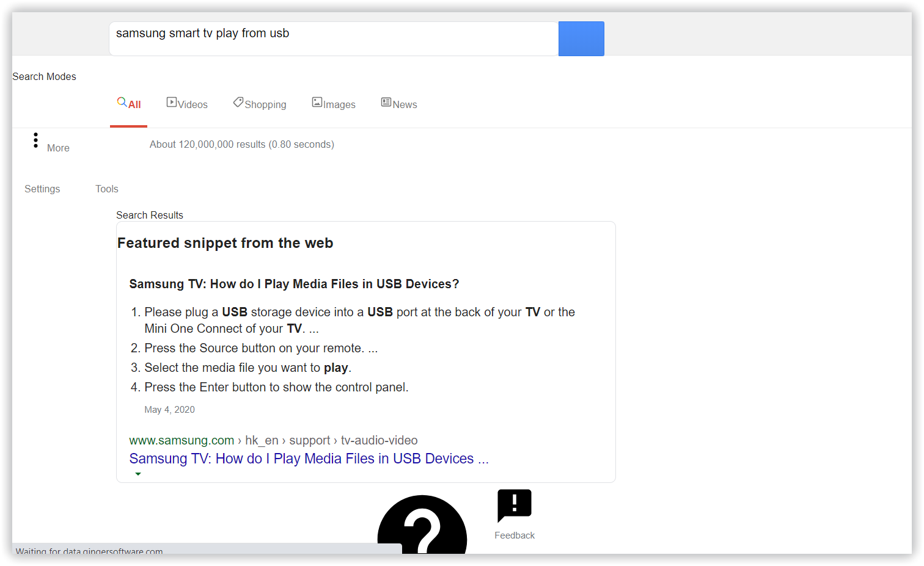The image size is (924, 566).
Task: Click step 1 Please plug a USB text
Action: point(359,320)
